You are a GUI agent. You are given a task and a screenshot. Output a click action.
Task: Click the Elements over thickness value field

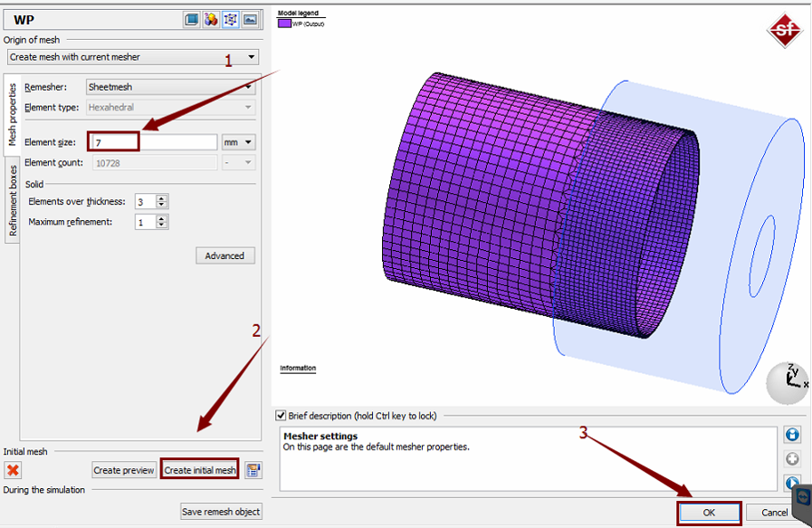coord(146,202)
